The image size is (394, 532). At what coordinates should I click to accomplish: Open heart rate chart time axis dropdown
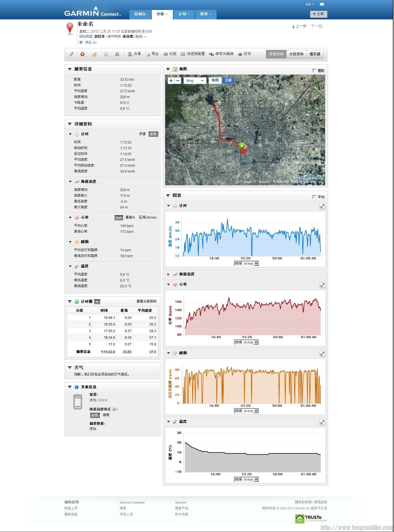(x=246, y=342)
